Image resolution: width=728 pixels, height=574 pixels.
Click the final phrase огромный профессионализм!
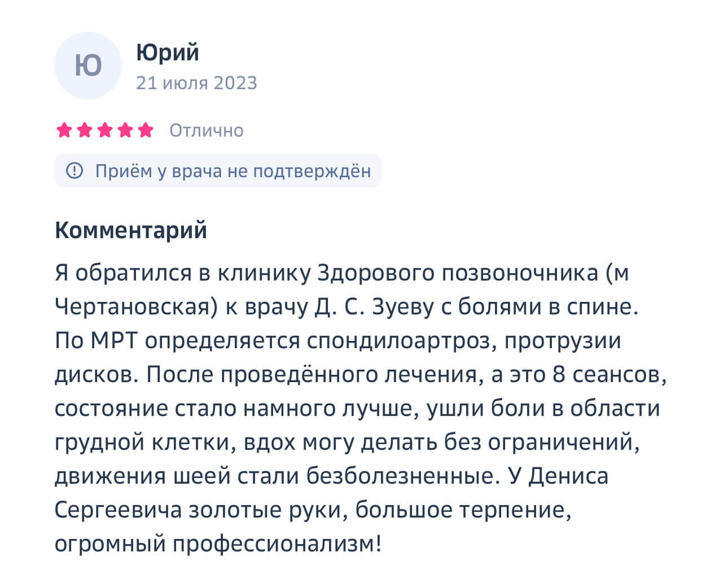(x=218, y=544)
